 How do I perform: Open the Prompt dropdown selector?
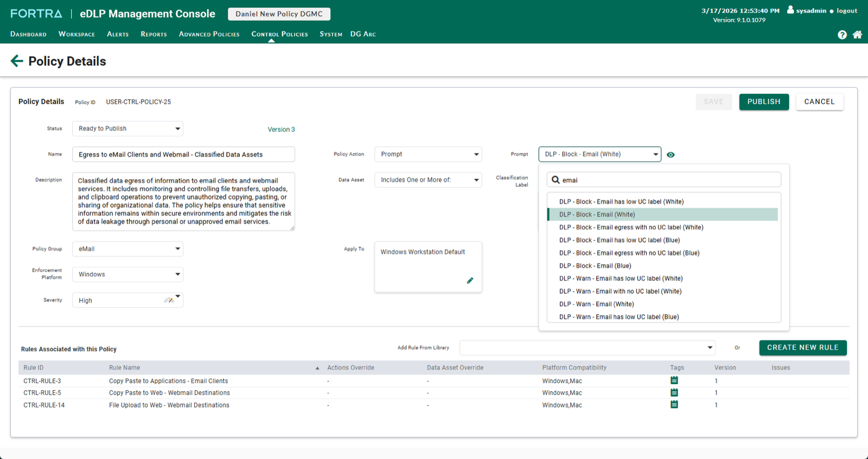coord(599,154)
